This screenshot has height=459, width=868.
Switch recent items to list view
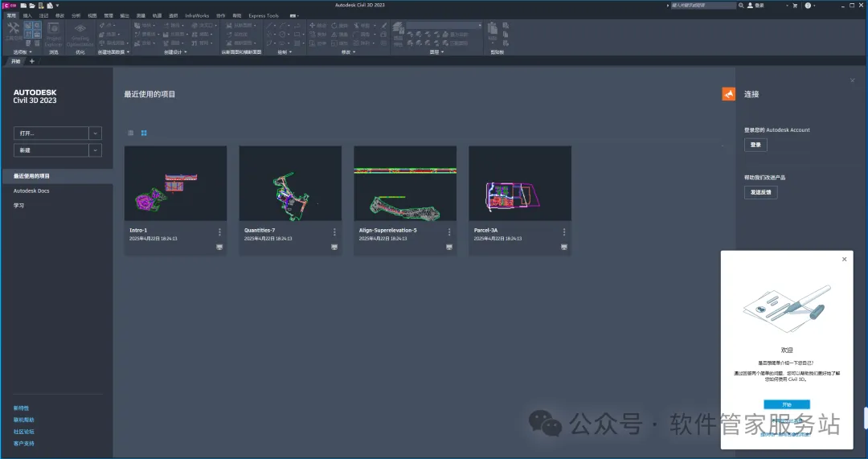click(131, 133)
